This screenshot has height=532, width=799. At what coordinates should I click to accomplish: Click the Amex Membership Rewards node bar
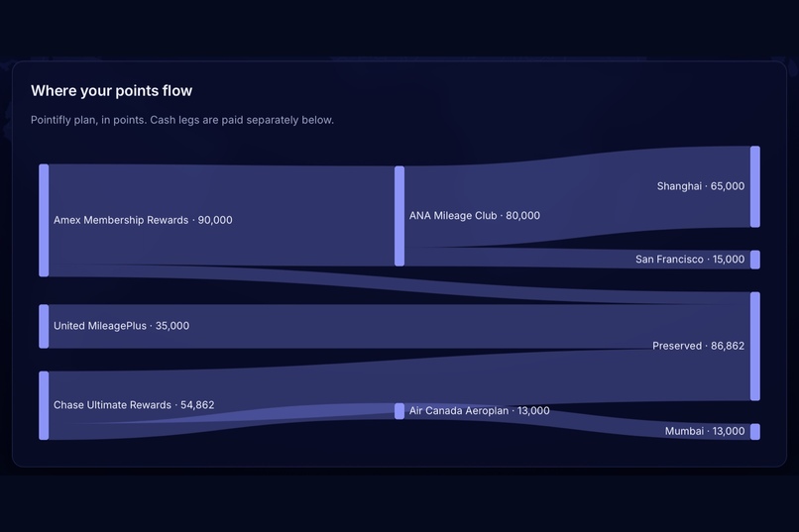pos(44,221)
